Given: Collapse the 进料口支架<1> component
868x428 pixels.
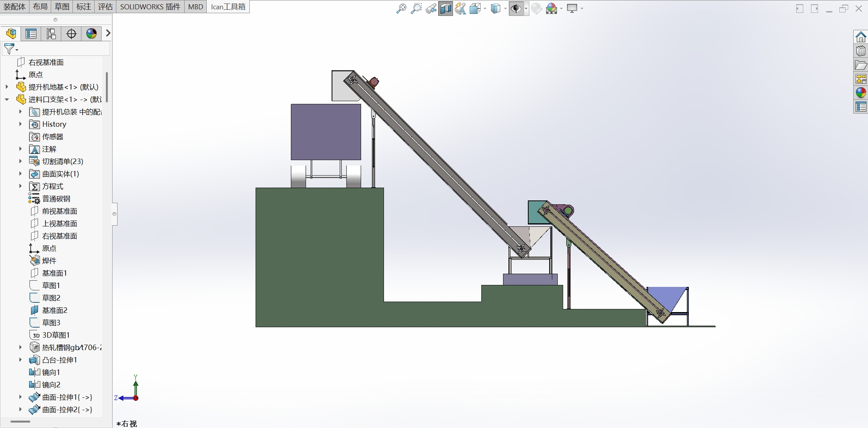Looking at the screenshot, I should (x=7, y=99).
